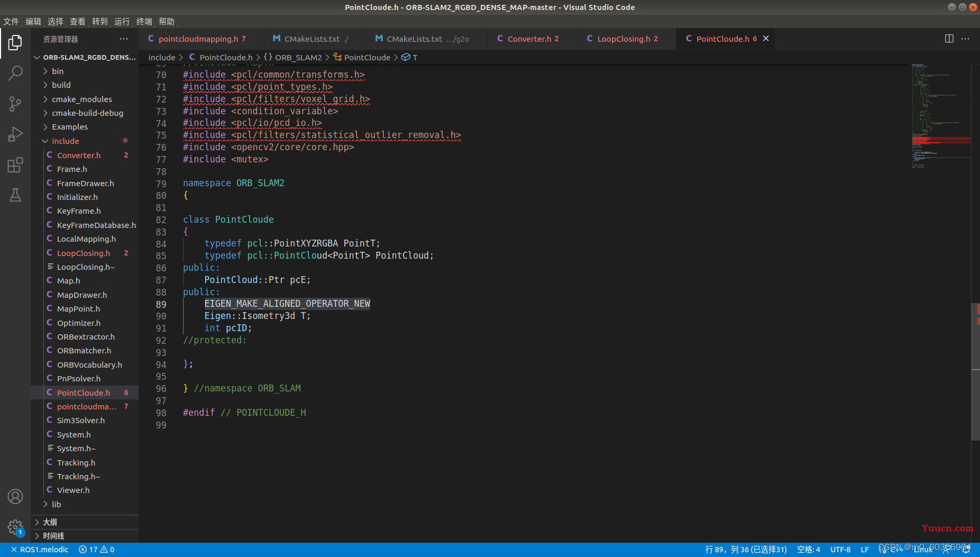980x557 pixels.
Task: Collapse the ORB-SLAM2_RGBD_DENS root folder
Action: [x=85, y=57]
